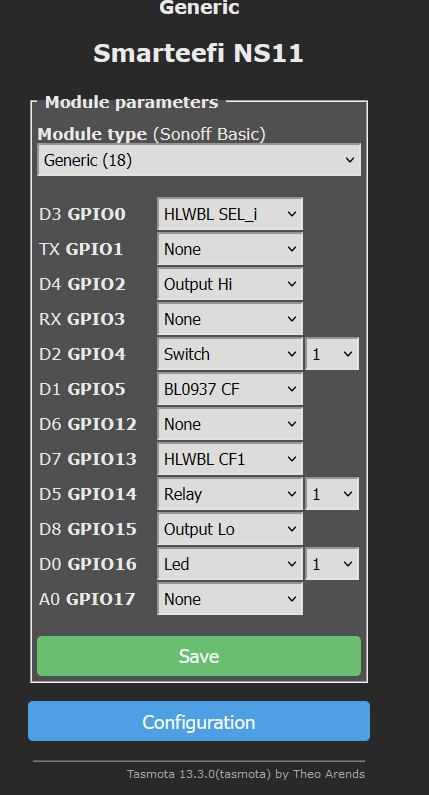Click the green Save button
Image resolution: width=429 pixels, height=795 pixels.
point(199,656)
